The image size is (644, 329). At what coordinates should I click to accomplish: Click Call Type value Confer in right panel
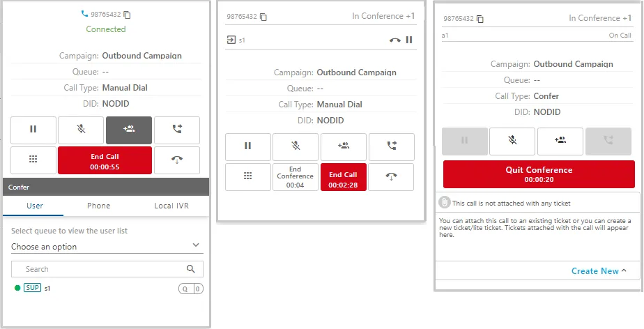(x=546, y=96)
